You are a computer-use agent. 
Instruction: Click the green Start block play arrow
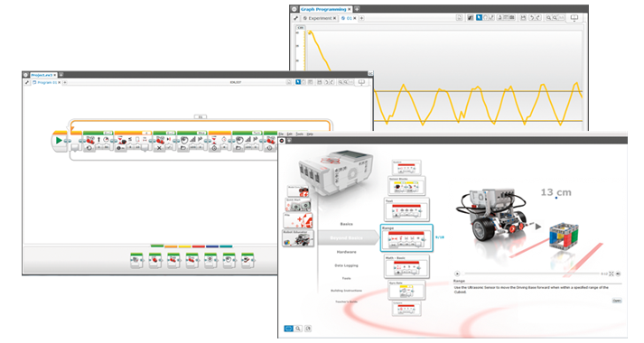59,140
